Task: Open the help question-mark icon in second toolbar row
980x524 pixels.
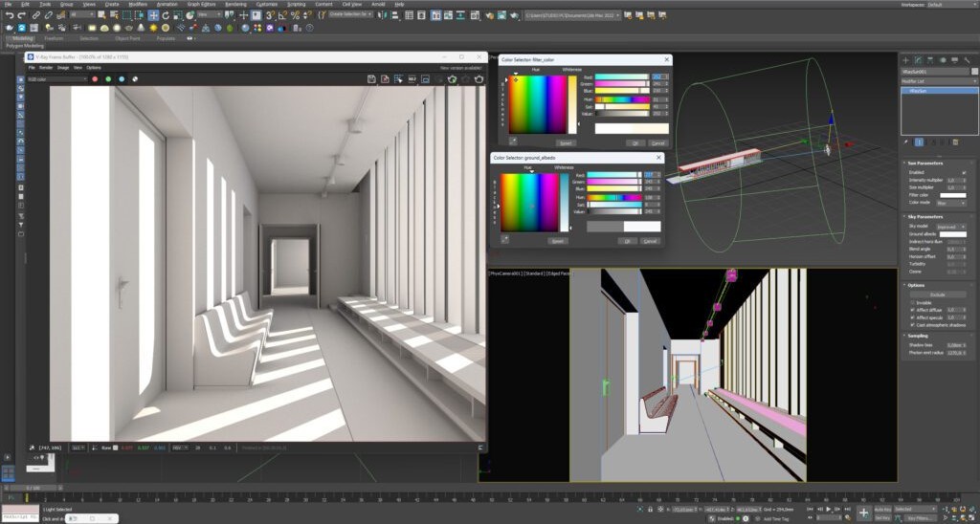Action: [x=309, y=28]
